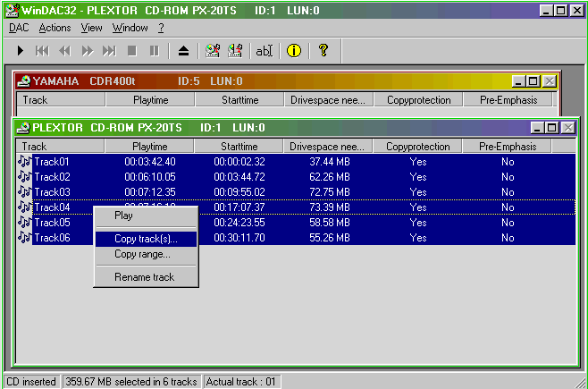Skip to next track in toolbar
The height and width of the screenshot is (389, 588).
point(110,51)
